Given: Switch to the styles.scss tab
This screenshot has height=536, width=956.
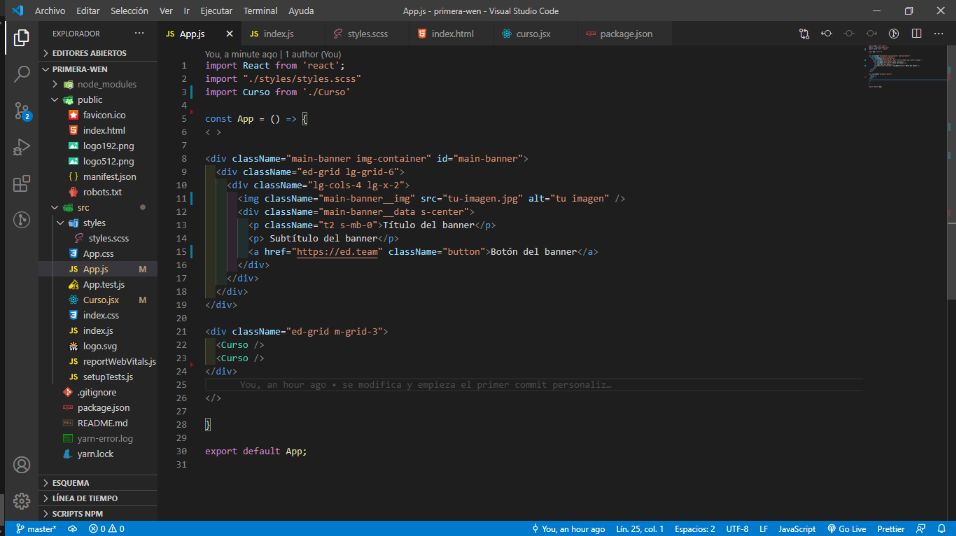Looking at the screenshot, I should pos(361,34).
